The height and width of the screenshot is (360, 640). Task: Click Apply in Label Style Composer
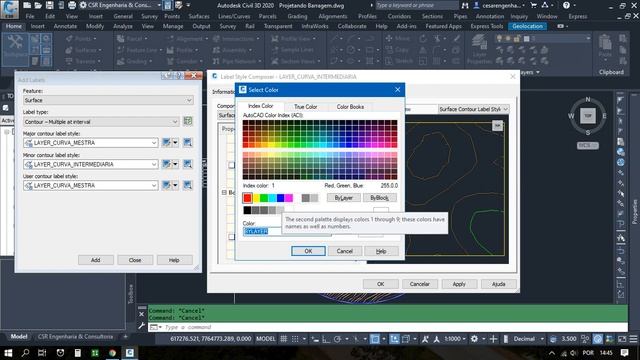pyautogui.click(x=459, y=284)
